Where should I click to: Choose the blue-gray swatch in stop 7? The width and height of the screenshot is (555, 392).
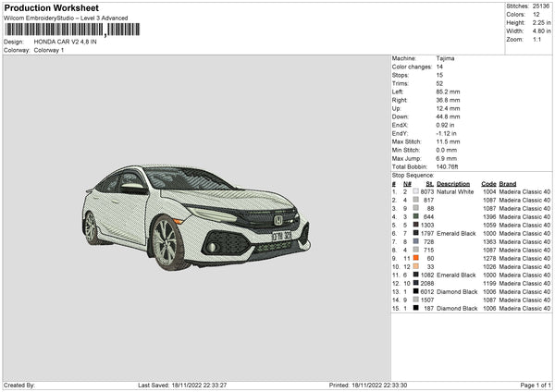point(415,241)
